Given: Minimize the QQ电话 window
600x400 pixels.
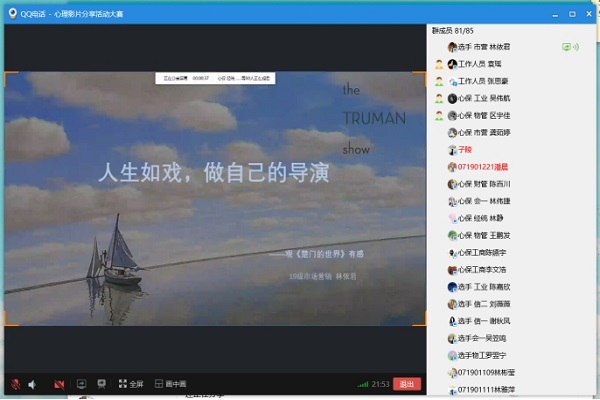Looking at the screenshot, I should tap(555, 14).
